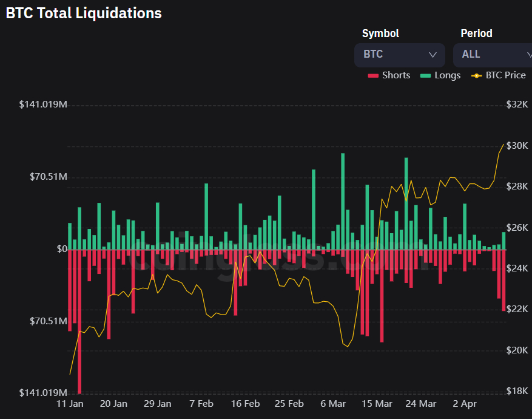Click the green Longs legend color swatch
Viewport: 532px width, 419px height.
pos(426,75)
